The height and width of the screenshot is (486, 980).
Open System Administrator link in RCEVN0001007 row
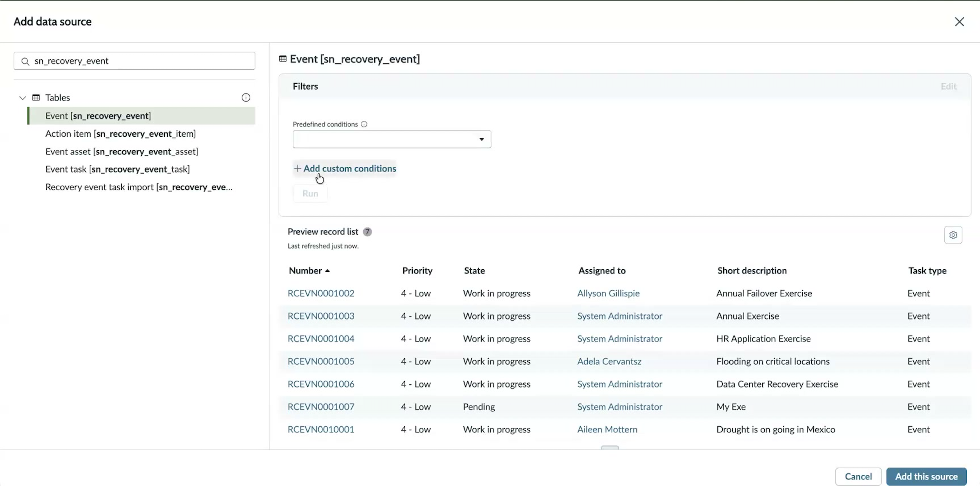[619, 407]
